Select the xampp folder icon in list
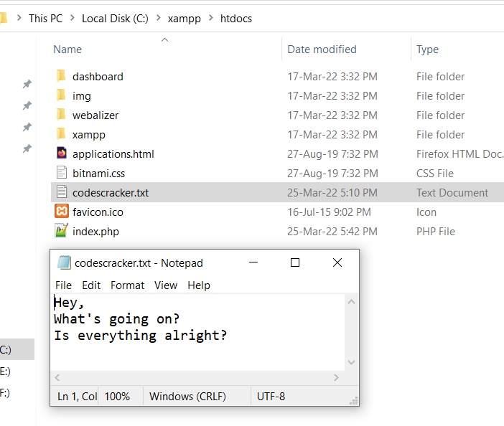This screenshot has width=504, height=426. (61, 134)
